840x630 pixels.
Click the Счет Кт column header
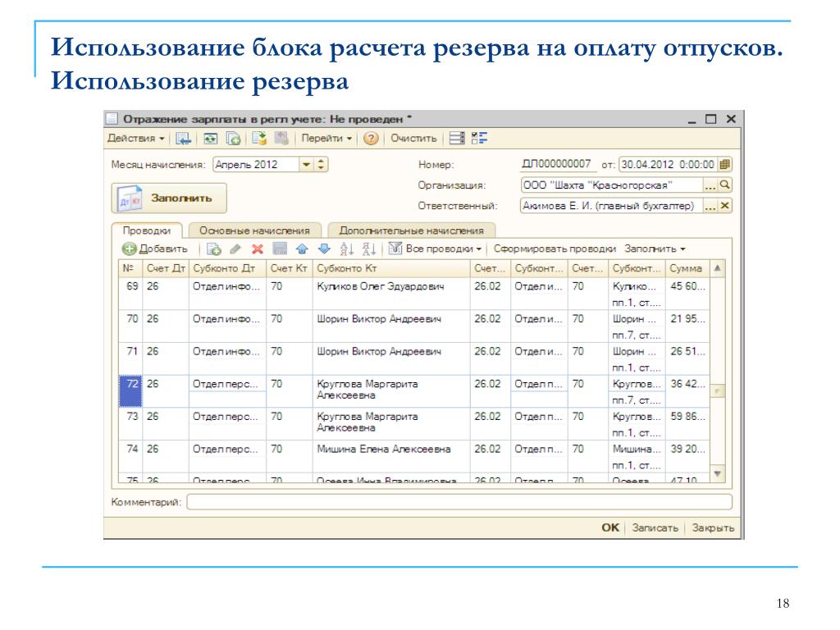pyautogui.click(x=290, y=268)
